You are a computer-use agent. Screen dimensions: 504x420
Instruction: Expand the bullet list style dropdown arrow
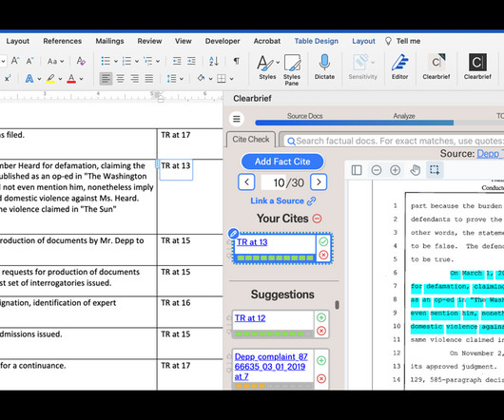pos(116,61)
